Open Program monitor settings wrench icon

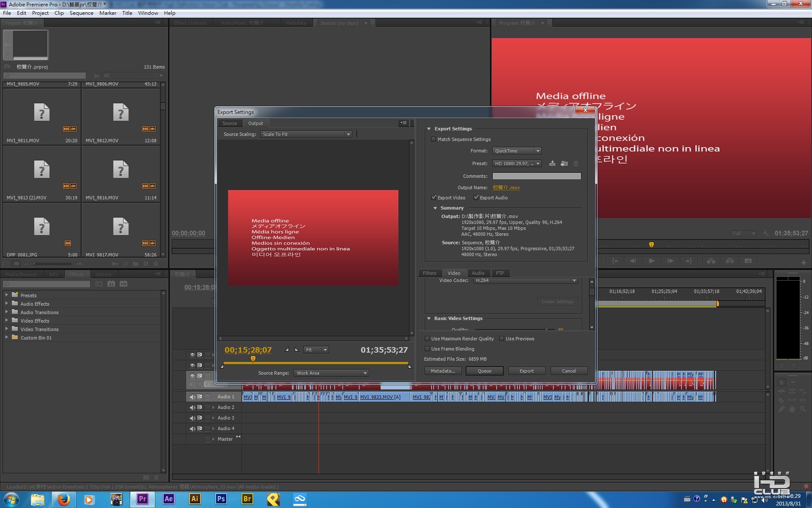tap(765, 233)
